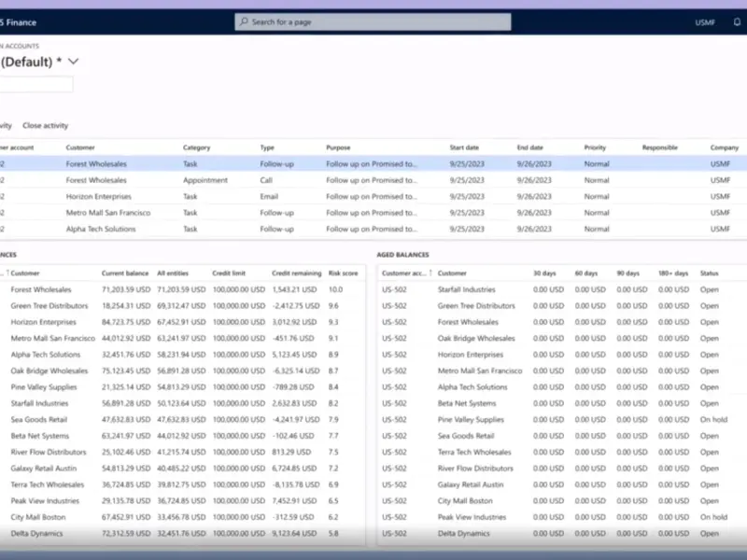Screen dimensions: 747x560
Task: Click the Credit remaining column header
Action: (296, 273)
